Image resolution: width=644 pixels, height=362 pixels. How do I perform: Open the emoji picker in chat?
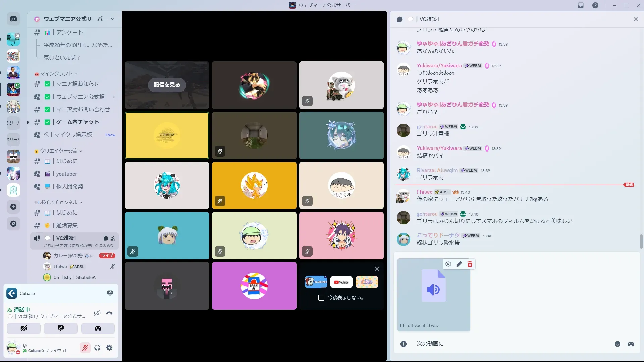coord(617,344)
